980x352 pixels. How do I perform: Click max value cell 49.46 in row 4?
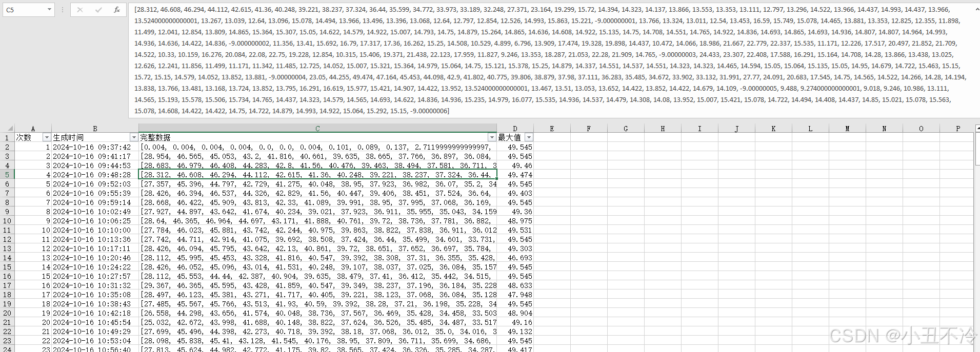(x=515, y=165)
